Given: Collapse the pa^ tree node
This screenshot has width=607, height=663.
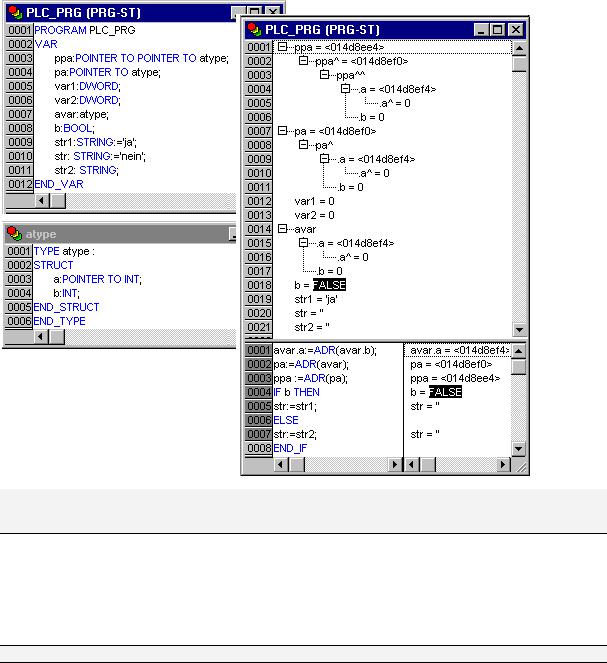Looking at the screenshot, I should [303, 145].
